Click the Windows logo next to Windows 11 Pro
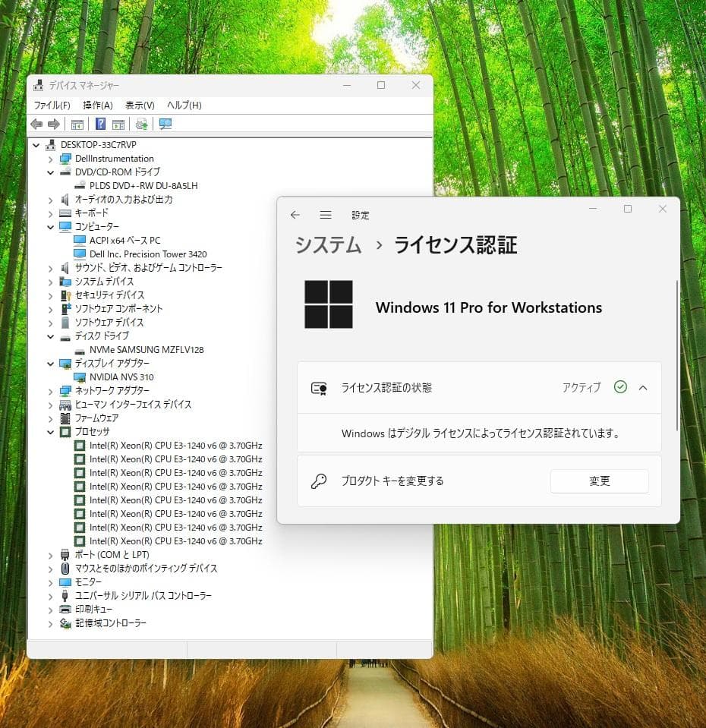The image size is (706, 728). pos(329,303)
